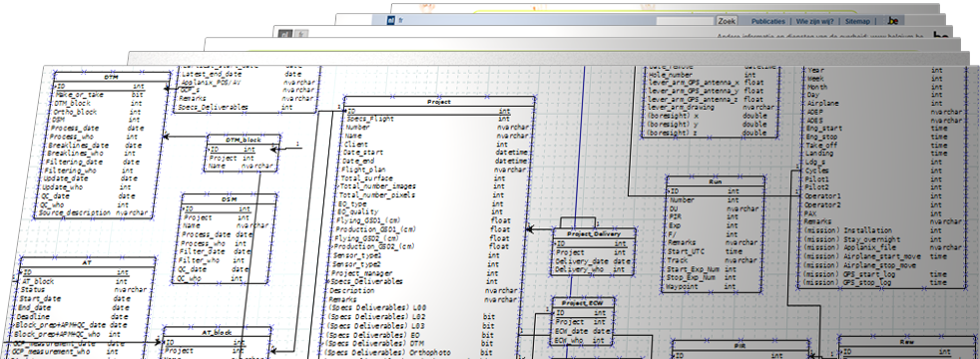Click the search input field before Zoek

(685, 21)
